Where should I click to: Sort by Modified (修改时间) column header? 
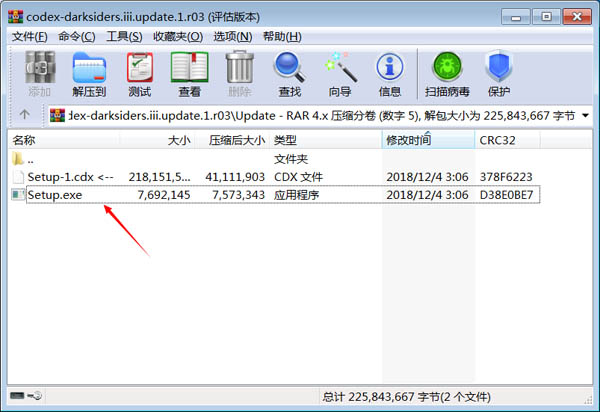pyautogui.click(x=428, y=140)
